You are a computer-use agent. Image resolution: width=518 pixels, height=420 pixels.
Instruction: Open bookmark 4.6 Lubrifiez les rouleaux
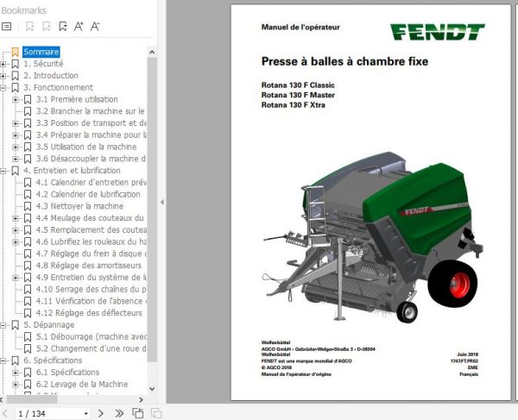(x=92, y=241)
